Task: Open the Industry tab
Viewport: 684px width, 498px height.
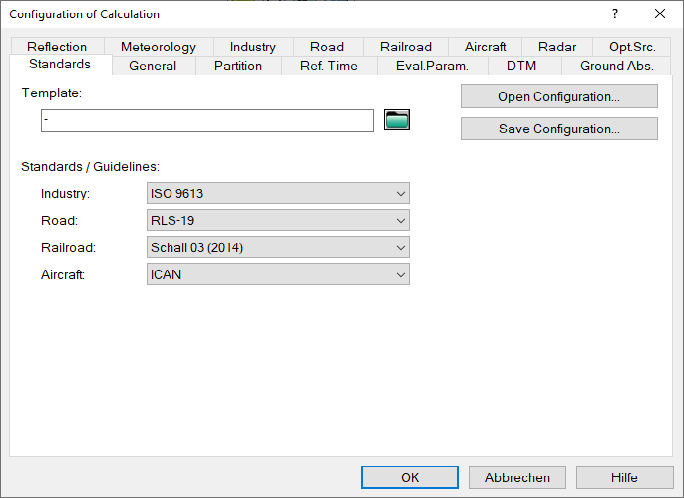Action: 253,47
